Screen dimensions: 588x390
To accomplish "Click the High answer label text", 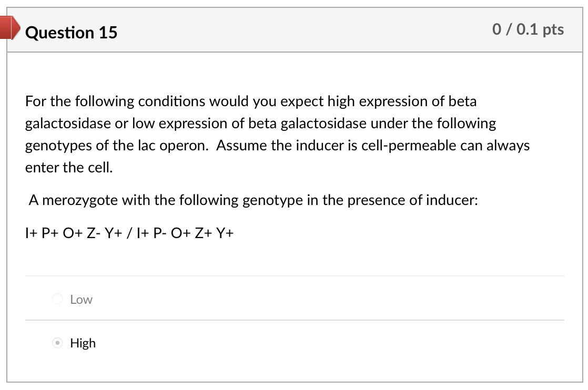I will click(83, 343).
